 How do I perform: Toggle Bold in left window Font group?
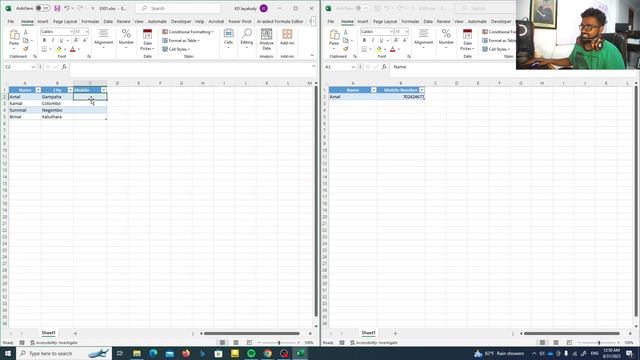point(44,40)
